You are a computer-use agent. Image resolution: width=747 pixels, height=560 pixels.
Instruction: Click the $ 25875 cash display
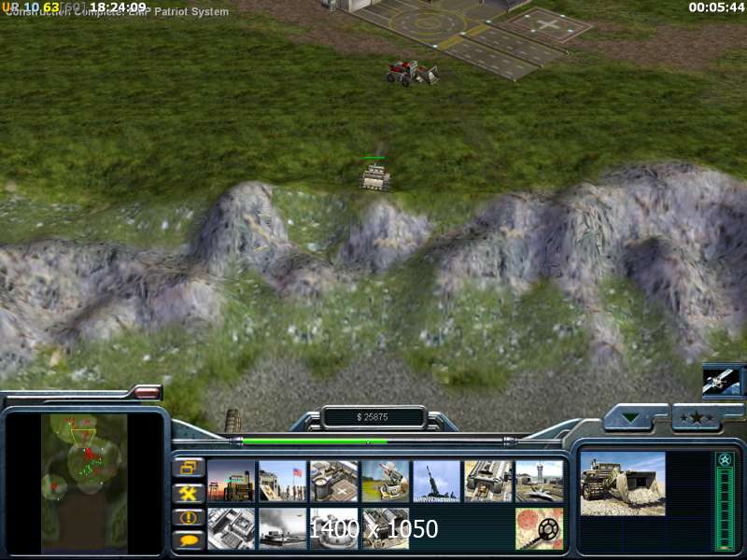[x=373, y=417]
